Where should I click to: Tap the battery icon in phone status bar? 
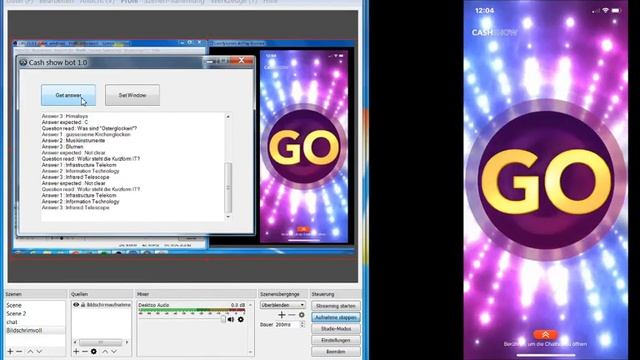[616, 11]
